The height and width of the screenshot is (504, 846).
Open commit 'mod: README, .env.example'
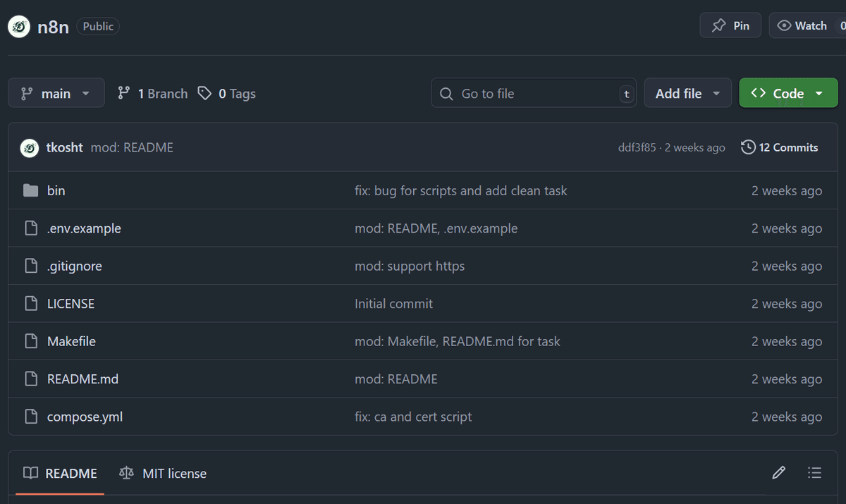click(436, 228)
